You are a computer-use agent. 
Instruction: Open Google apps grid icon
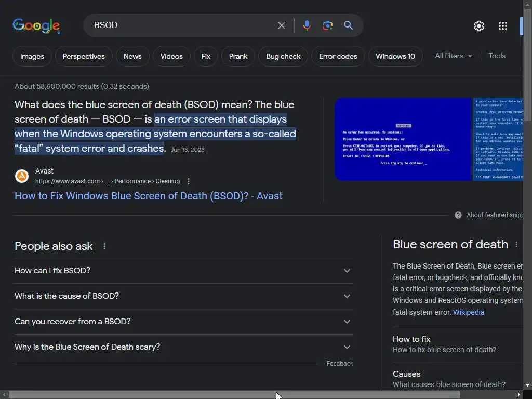503,26
